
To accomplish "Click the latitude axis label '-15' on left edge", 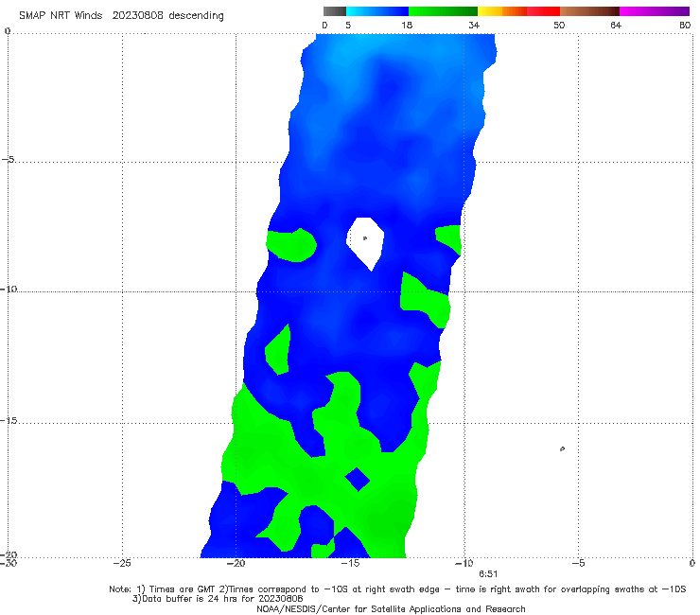I will pyautogui.click(x=9, y=420).
